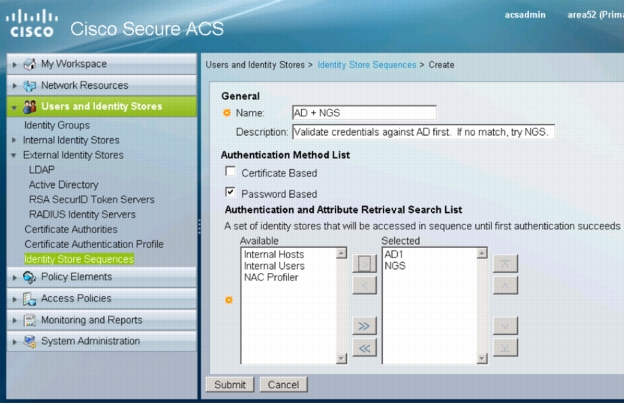626x405 pixels.
Task: Expand the My Workspace section arrow
Action: coord(15,64)
